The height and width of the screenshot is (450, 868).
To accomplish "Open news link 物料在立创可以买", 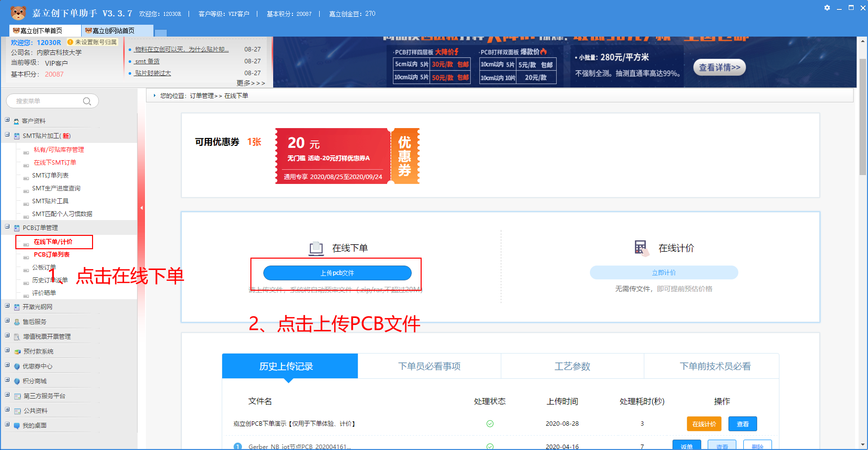I will coord(182,49).
